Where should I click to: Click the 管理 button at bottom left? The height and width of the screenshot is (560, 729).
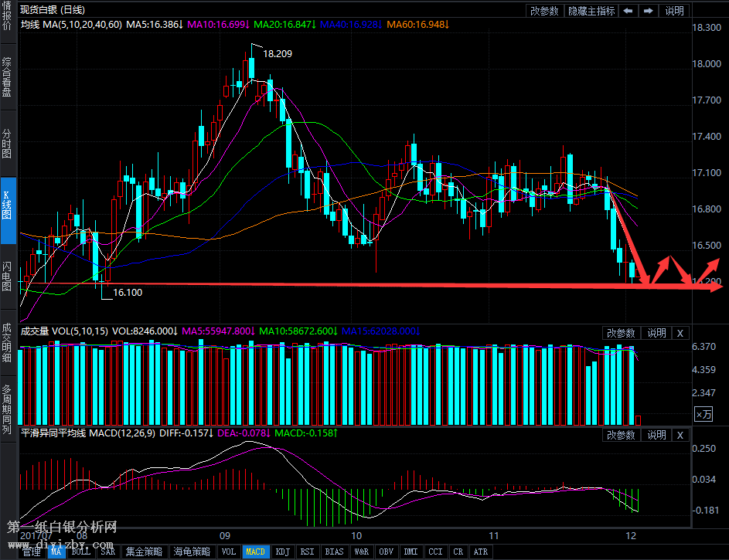32,552
